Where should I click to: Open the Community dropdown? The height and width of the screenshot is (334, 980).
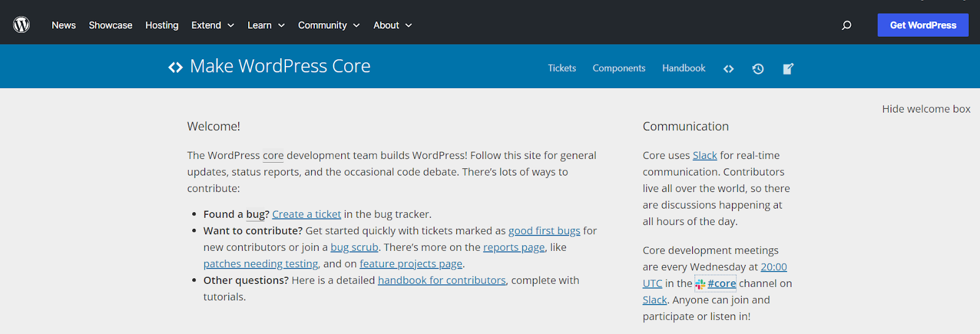[329, 25]
